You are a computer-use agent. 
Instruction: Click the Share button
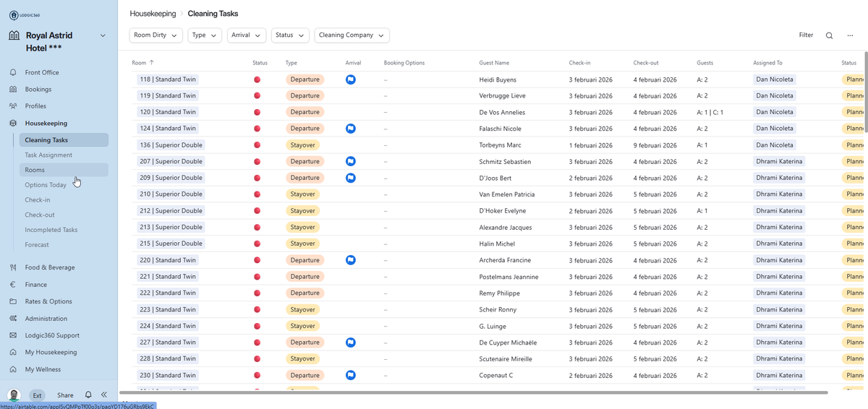[65, 395]
